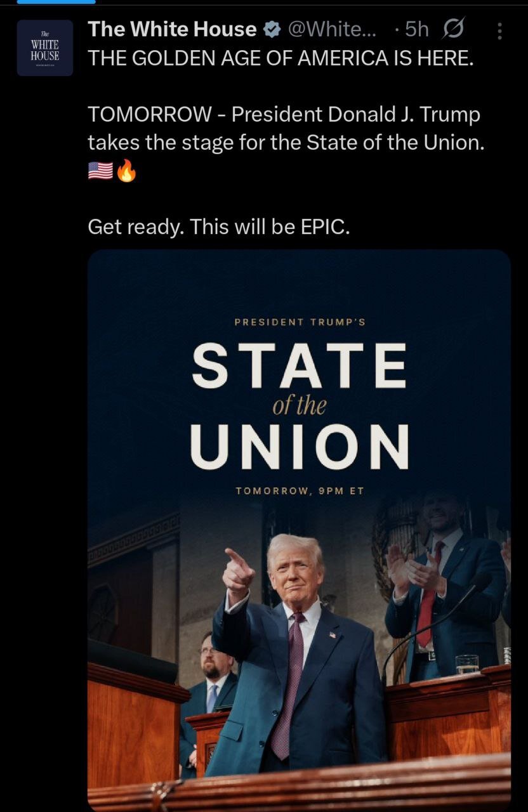
Task: Open the Grok slashed-circle icon
Action: pyautogui.click(x=454, y=29)
